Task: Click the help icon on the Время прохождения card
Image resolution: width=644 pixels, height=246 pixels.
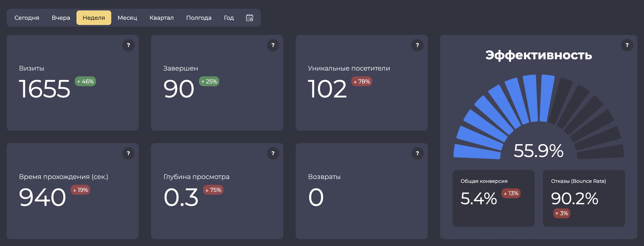Action: [x=128, y=153]
